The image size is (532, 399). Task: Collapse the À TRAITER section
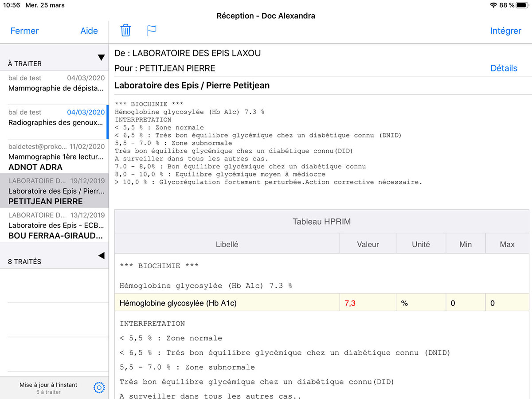[101, 58]
